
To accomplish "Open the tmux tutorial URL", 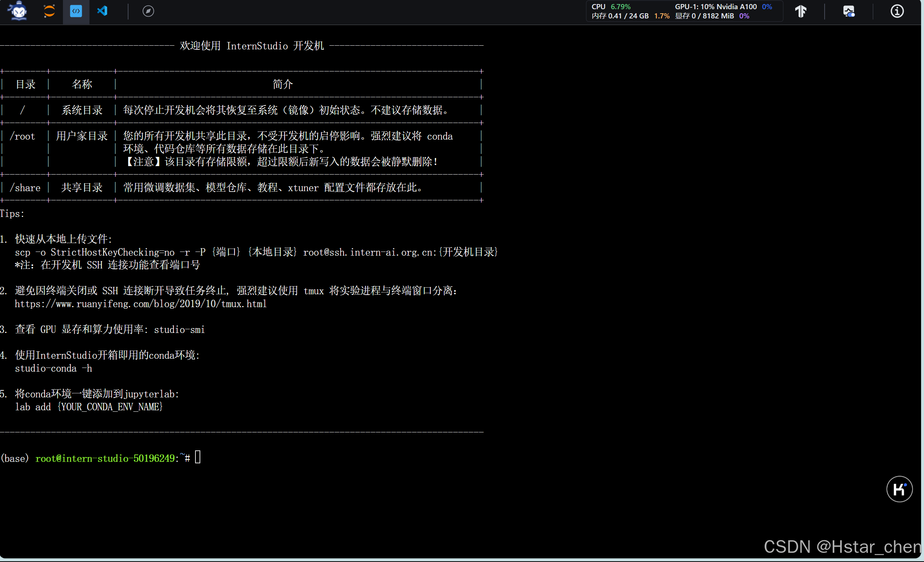I will tap(140, 304).
